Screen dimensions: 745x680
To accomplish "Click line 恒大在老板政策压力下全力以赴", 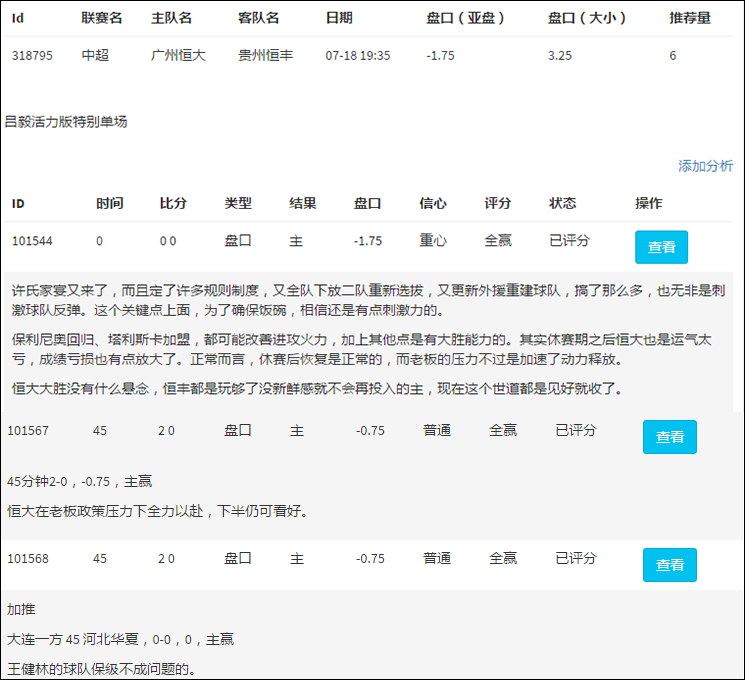I will [158, 511].
